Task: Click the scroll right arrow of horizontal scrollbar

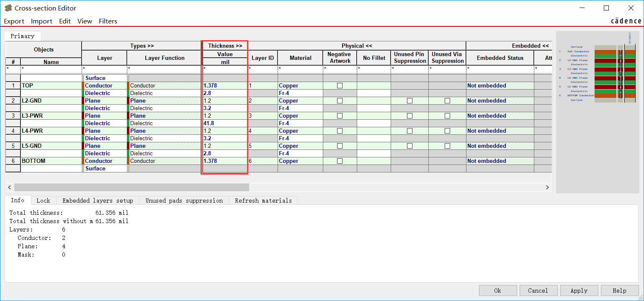Action: [x=547, y=187]
